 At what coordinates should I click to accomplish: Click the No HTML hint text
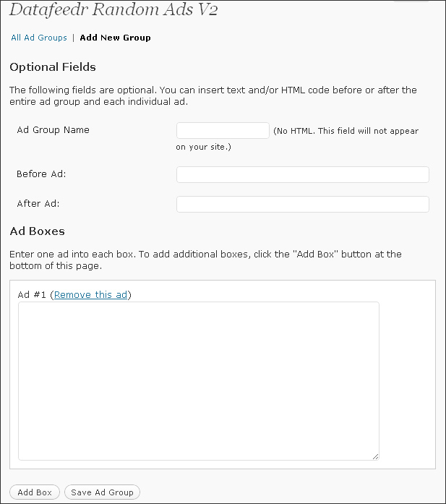(x=346, y=132)
